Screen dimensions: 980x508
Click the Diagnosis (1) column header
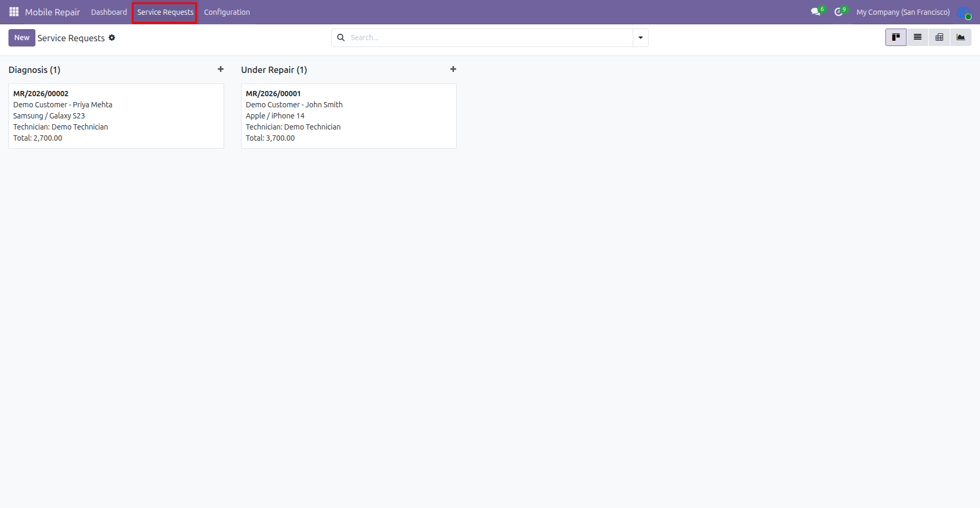pos(34,70)
